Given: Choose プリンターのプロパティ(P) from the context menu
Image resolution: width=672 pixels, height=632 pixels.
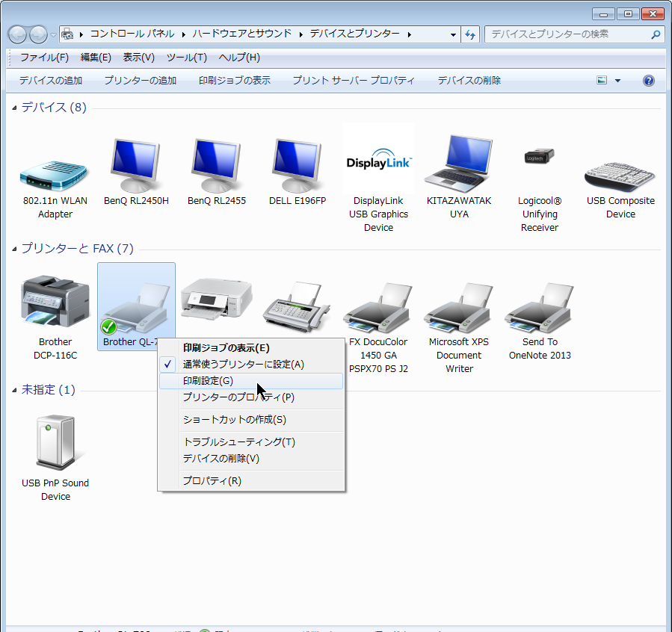Looking at the screenshot, I should [251, 397].
